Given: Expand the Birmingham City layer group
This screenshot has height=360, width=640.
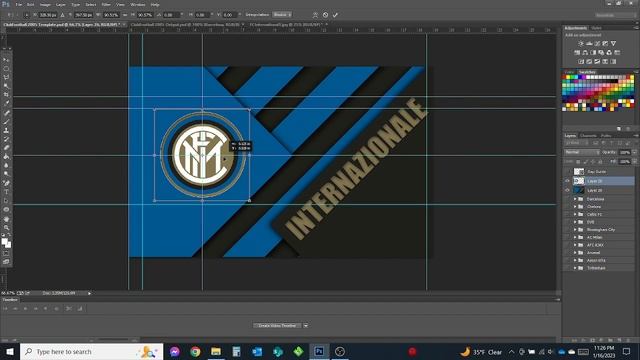Looking at the screenshot, I should pos(575,230).
